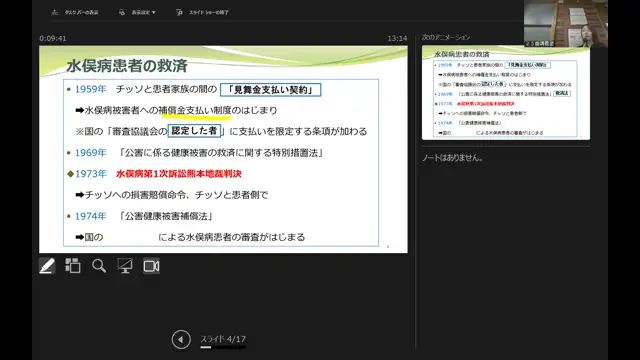Click the taskbar icon beside タスクバーの表示
The height and width of the screenshot is (360, 640).
click(x=55, y=13)
